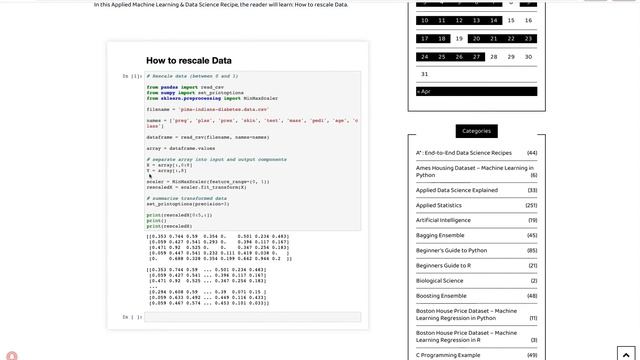Click the (85) count beside Beginner's Guide to Python
Image resolution: width=640 pixels, height=360 pixels.
532,251
